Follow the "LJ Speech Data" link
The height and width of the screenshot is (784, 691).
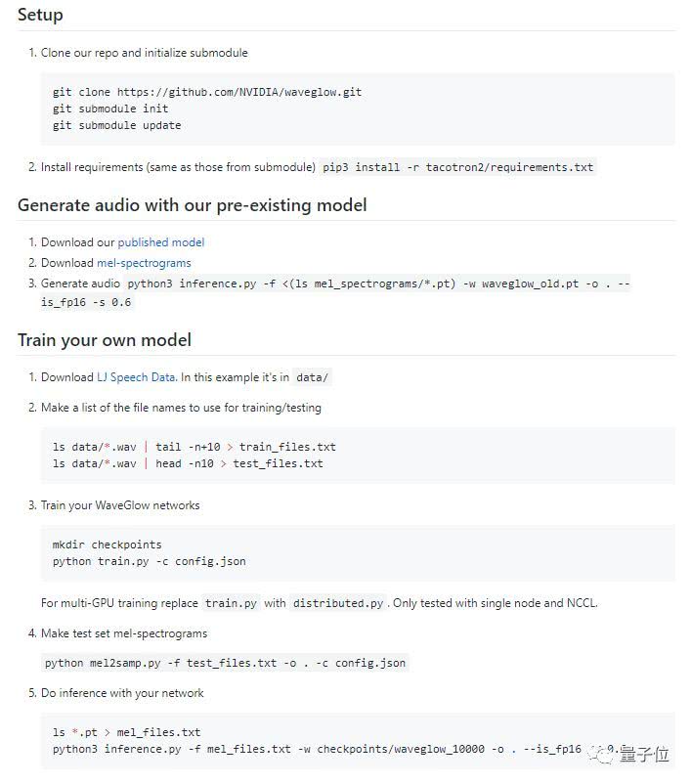(x=136, y=377)
